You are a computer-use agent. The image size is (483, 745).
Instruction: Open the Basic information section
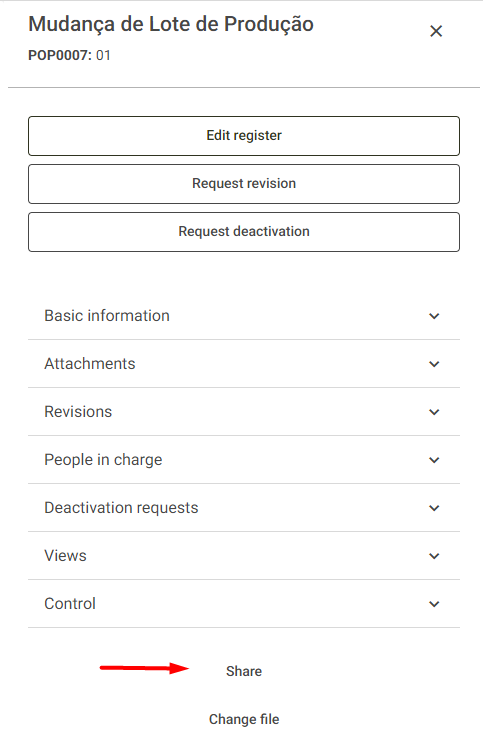coord(244,316)
